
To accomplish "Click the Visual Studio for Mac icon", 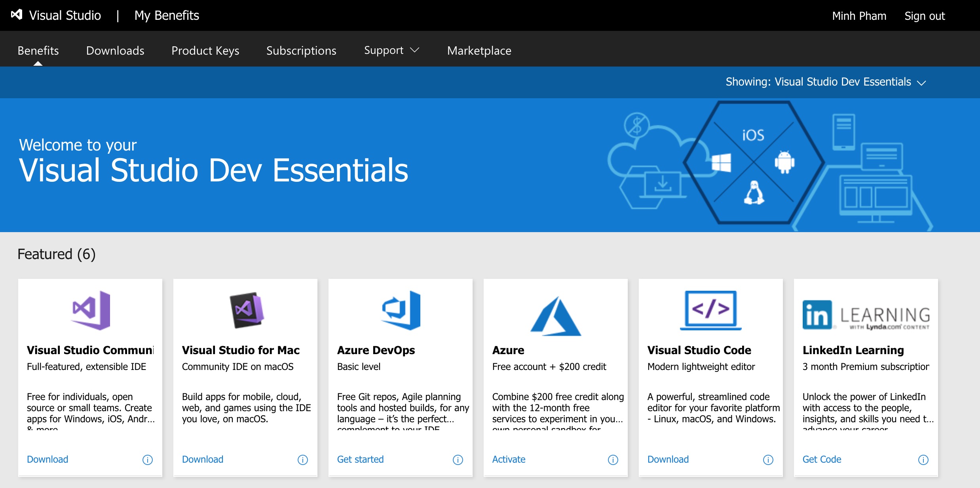I will point(246,310).
